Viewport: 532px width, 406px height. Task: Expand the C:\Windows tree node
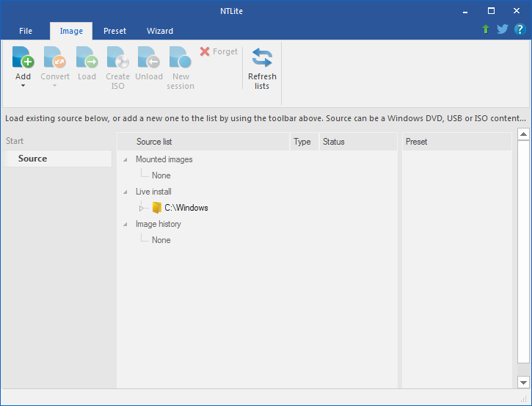point(142,208)
